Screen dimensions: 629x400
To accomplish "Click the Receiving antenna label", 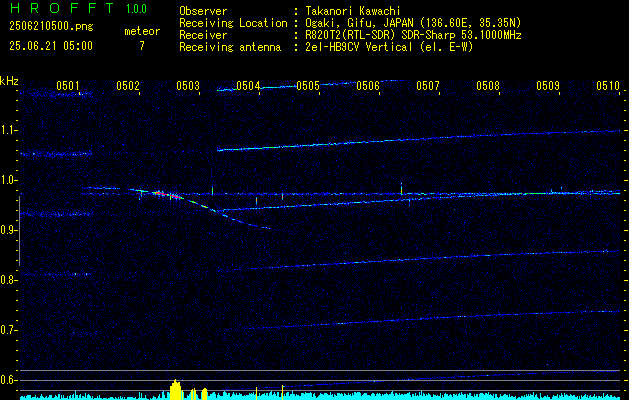I will point(230,47).
